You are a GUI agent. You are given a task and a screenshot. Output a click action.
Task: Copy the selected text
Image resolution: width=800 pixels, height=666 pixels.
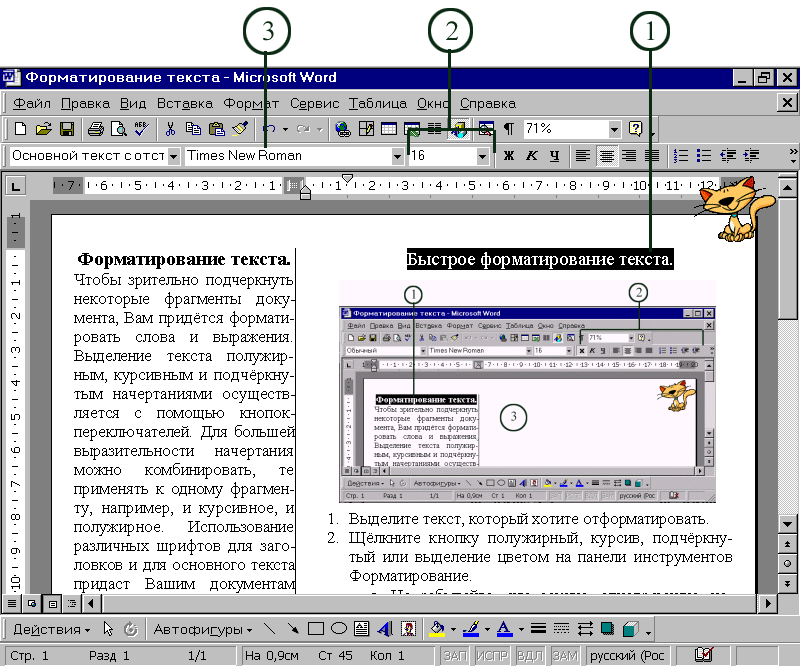pos(193,129)
